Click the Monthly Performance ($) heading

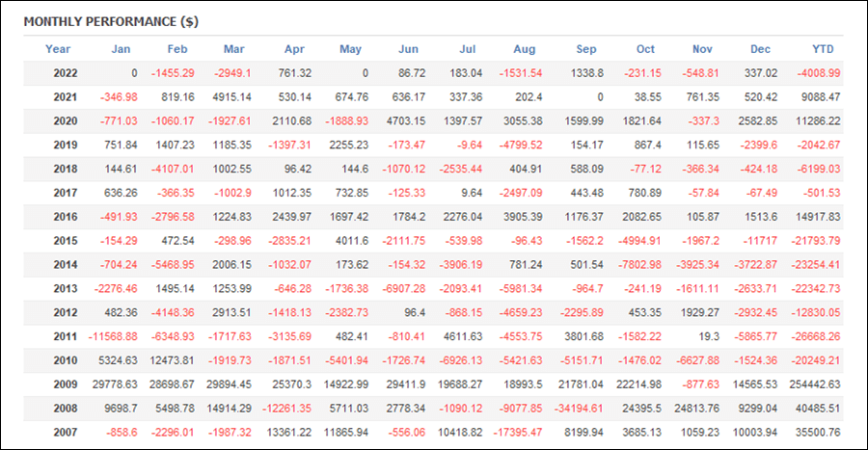click(x=111, y=21)
